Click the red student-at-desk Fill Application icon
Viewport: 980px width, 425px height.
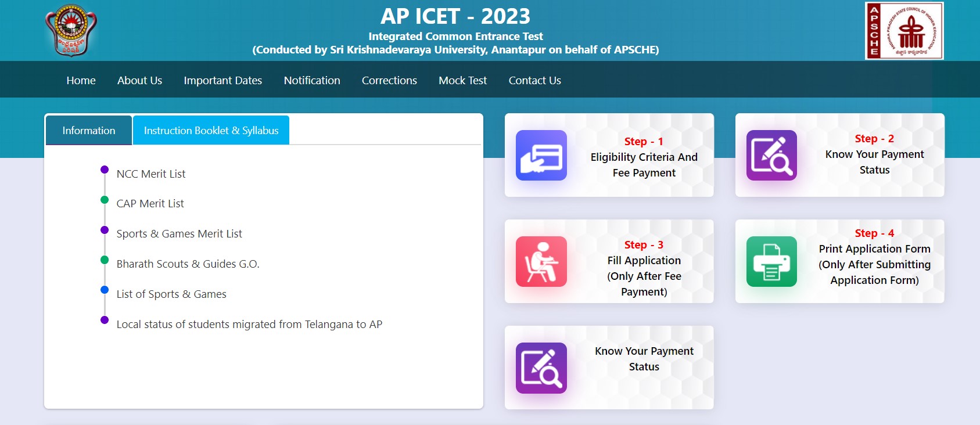pos(541,261)
